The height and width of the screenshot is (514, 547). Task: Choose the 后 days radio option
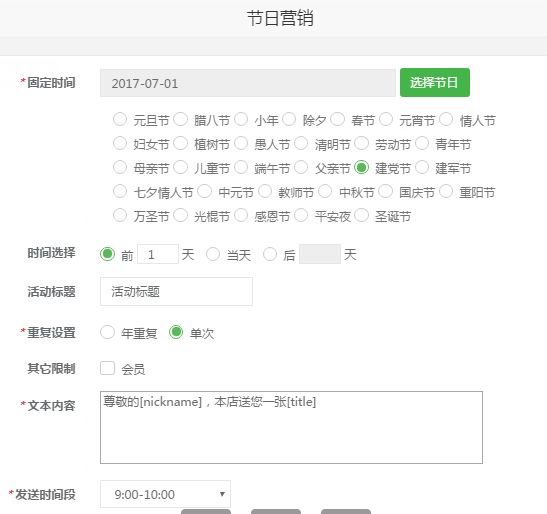270,254
